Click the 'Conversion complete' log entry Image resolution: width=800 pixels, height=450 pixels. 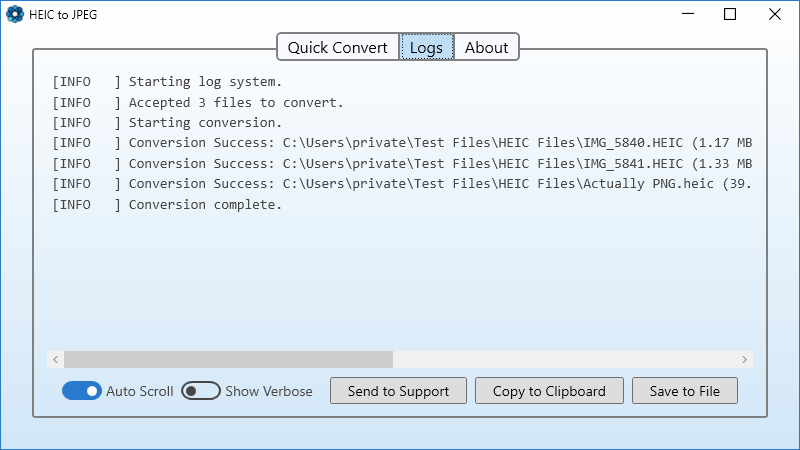[x=205, y=205]
